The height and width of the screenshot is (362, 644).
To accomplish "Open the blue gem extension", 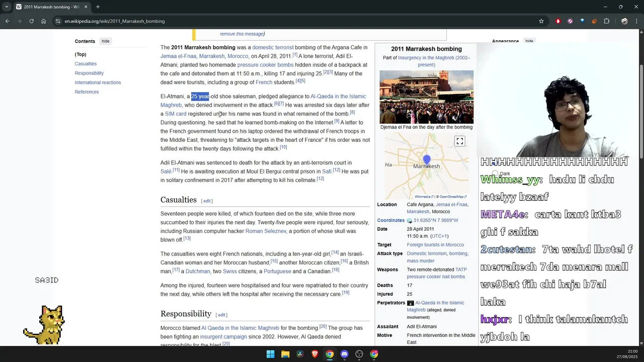I will pyautogui.click(x=582, y=21).
